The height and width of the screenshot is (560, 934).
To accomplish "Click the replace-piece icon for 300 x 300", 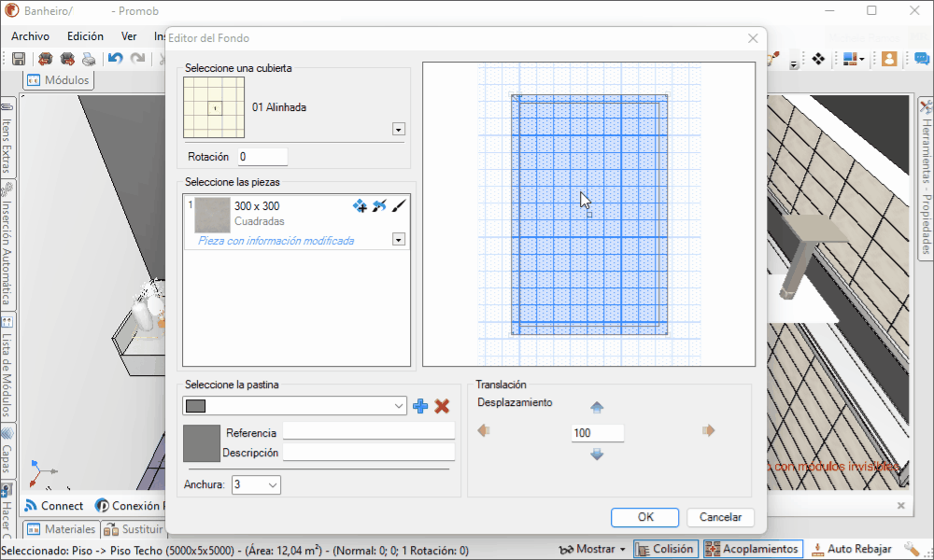I will pos(379,206).
